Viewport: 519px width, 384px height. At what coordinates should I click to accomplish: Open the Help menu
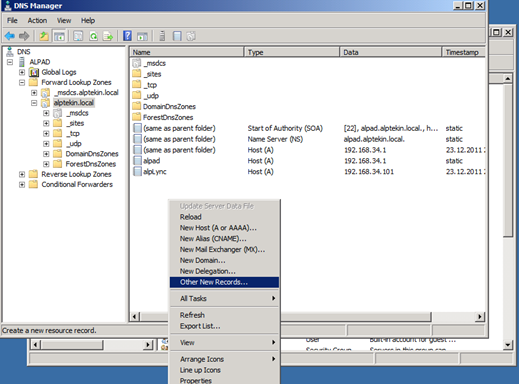(88, 21)
